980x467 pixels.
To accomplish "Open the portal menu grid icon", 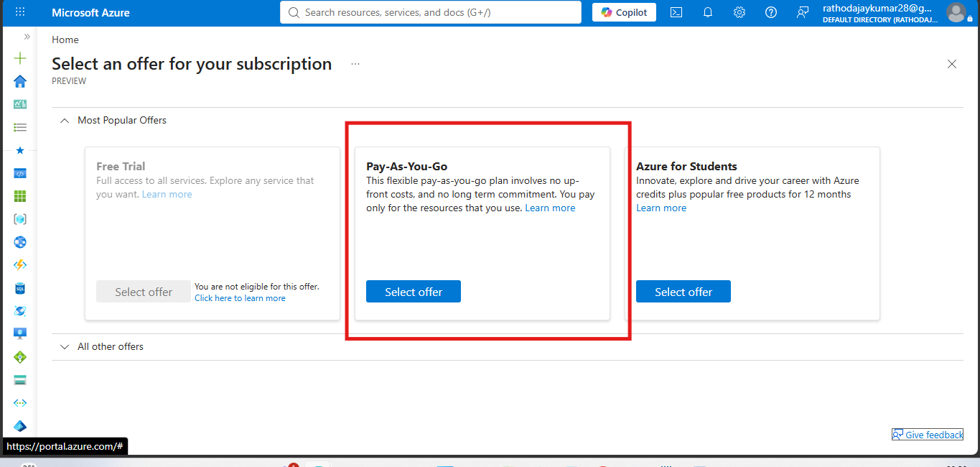I will pyautogui.click(x=19, y=12).
